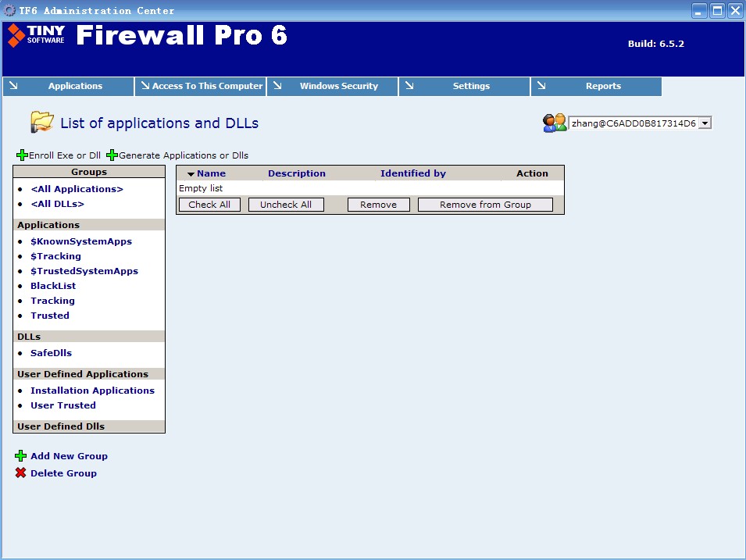The width and height of the screenshot is (746, 560).
Task: Open the BlackList group
Action: [53, 286]
